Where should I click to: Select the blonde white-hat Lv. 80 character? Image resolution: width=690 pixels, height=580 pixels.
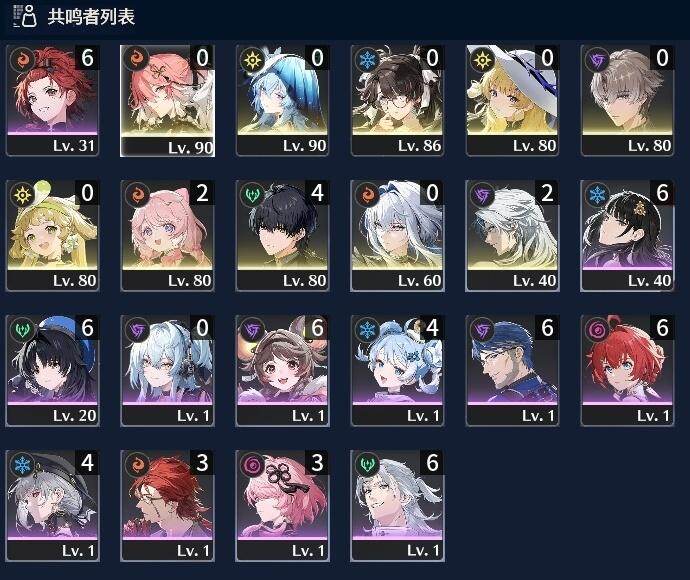pos(512,100)
